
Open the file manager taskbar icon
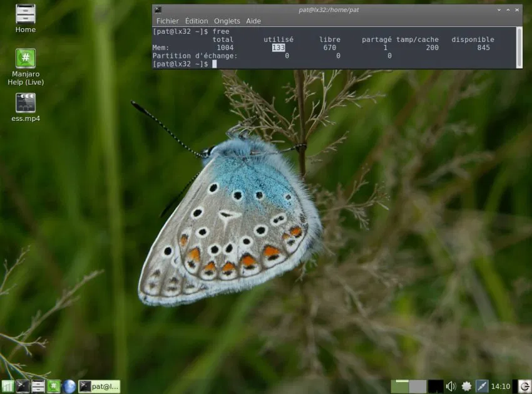coord(38,386)
